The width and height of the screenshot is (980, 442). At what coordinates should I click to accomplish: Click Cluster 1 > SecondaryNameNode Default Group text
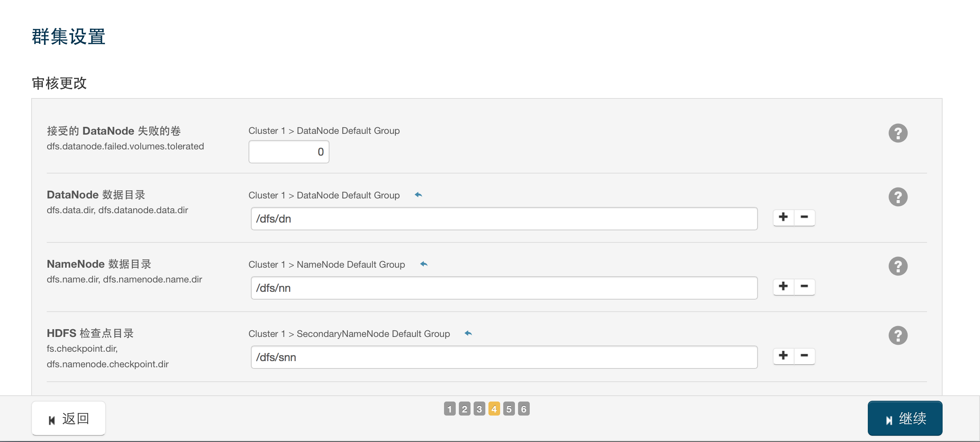pos(349,334)
